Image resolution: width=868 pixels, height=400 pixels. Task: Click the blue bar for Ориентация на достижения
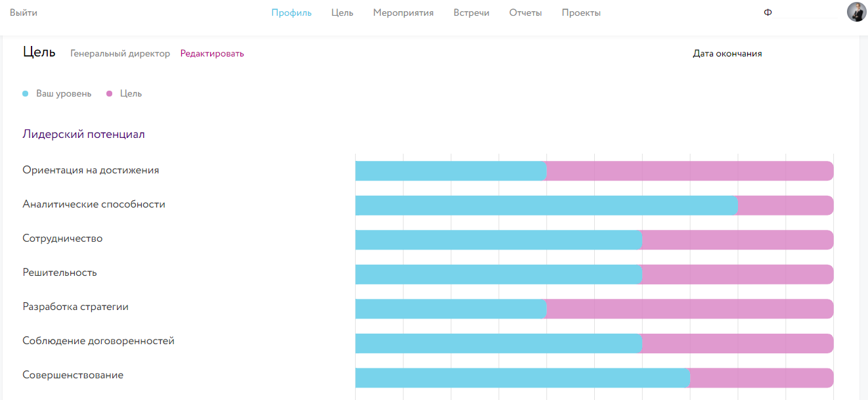(x=450, y=171)
